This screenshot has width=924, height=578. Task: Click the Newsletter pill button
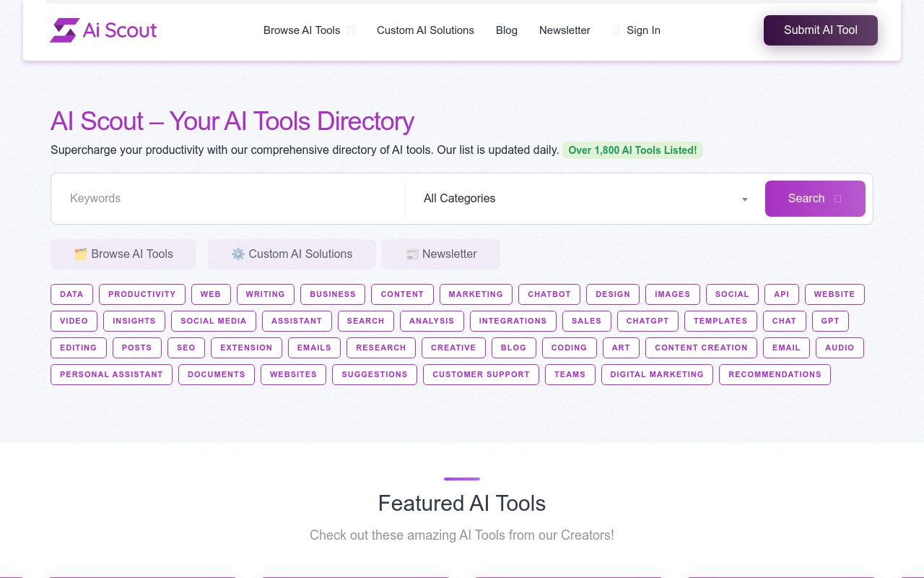(441, 254)
